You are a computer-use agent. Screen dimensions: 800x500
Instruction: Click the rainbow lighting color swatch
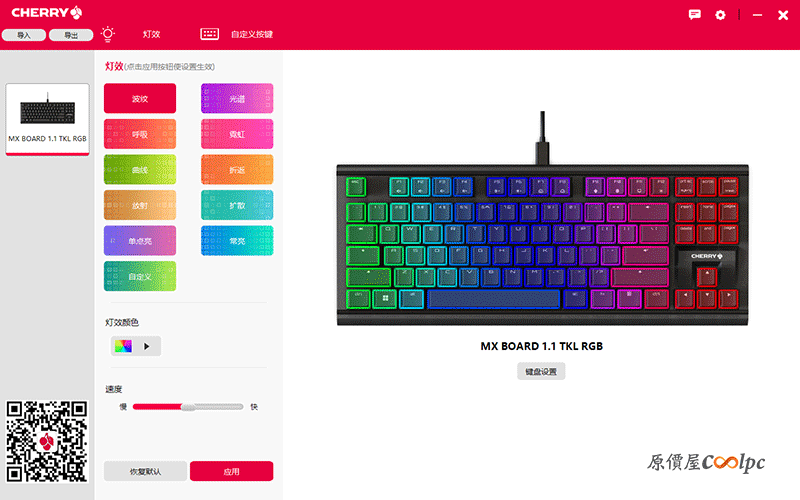tap(123, 346)
